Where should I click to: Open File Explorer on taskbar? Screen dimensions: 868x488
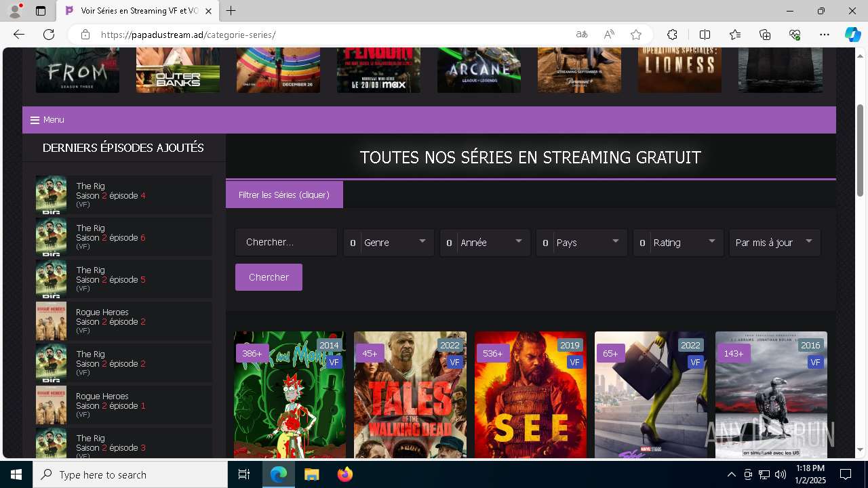311,474
